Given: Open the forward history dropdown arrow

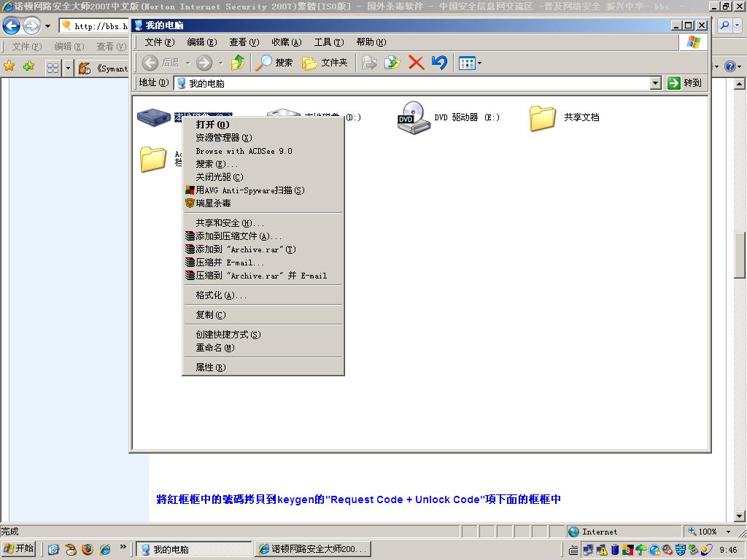Looking at the screenshot, I should pyautogui.click(x=220, y=63).
